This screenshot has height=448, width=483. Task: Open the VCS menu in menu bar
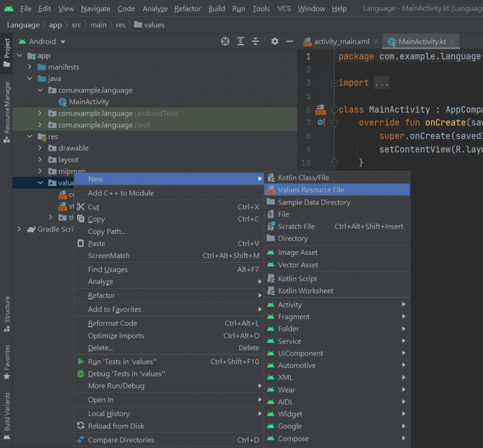(x=283, y=8)
